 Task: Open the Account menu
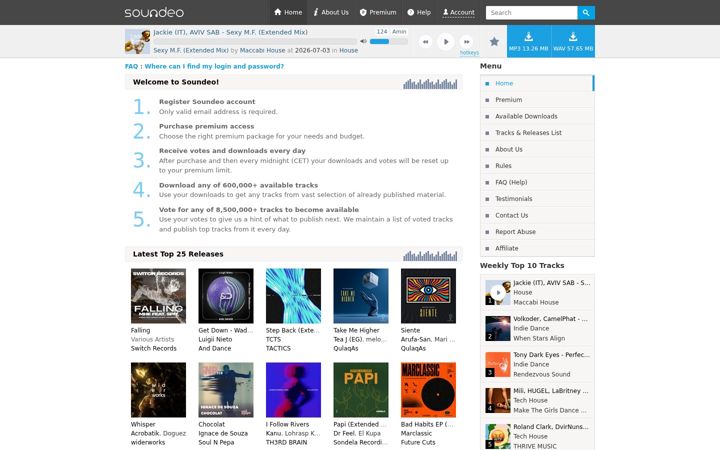(x=459, y=12)
